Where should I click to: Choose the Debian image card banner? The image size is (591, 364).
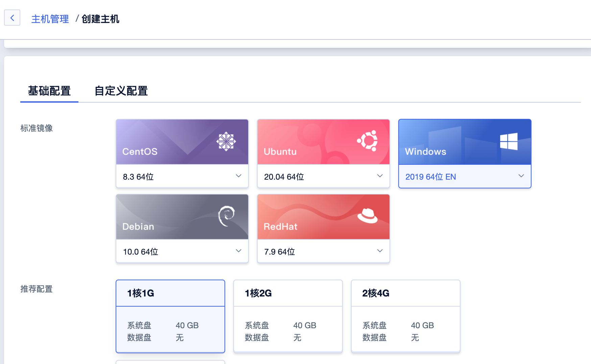pos(169,217)
